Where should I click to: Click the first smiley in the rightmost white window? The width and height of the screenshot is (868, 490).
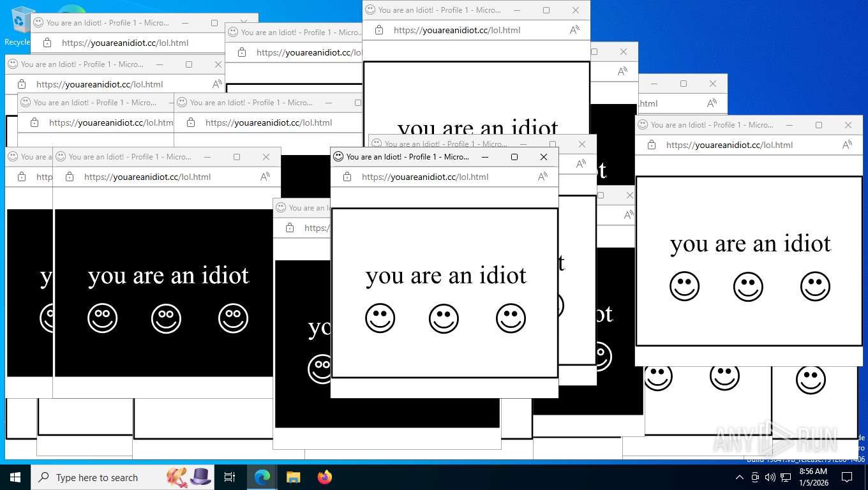pyautogui.click(x=684, y=286)
